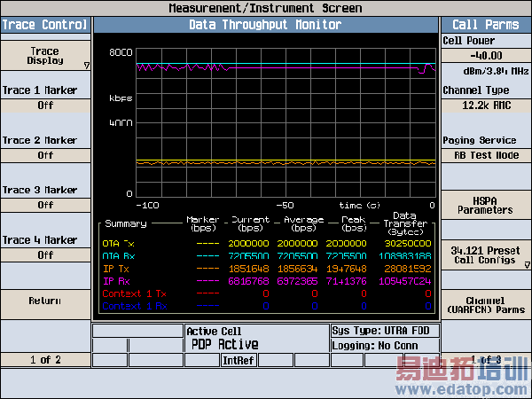Screen dimensions: 532x399
Task: Select the Cell Power -40.00 field
Action: point(486,55)
